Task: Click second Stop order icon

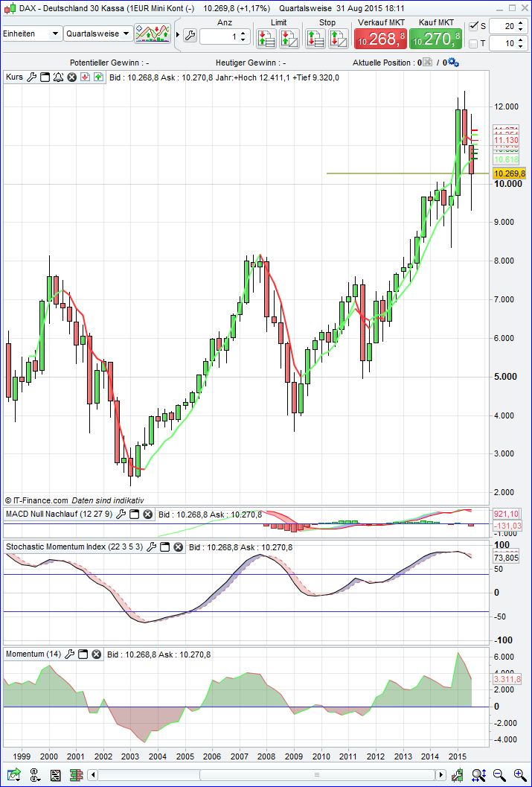Action: click(339, 38)
